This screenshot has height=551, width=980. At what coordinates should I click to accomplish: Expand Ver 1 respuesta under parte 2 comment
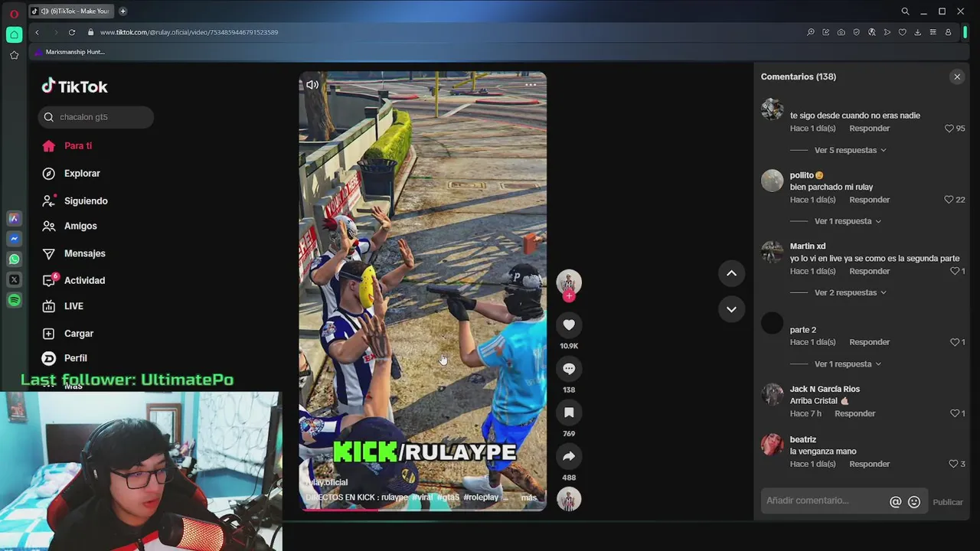coord(848,364)
